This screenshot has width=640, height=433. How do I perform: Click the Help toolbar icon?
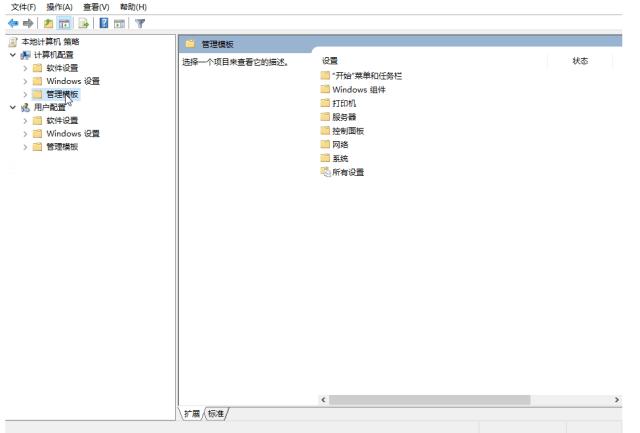pos(104,23)
